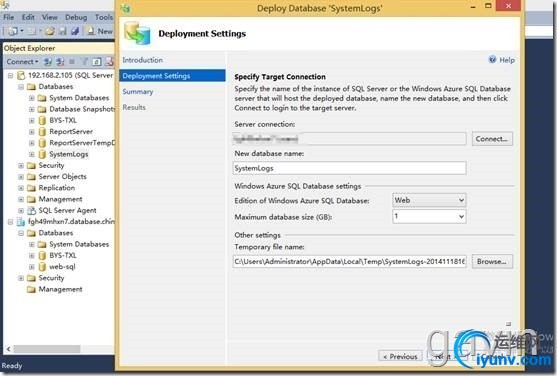Click the Server connection text field
This screenshot has height=376, width=557.
350,139
